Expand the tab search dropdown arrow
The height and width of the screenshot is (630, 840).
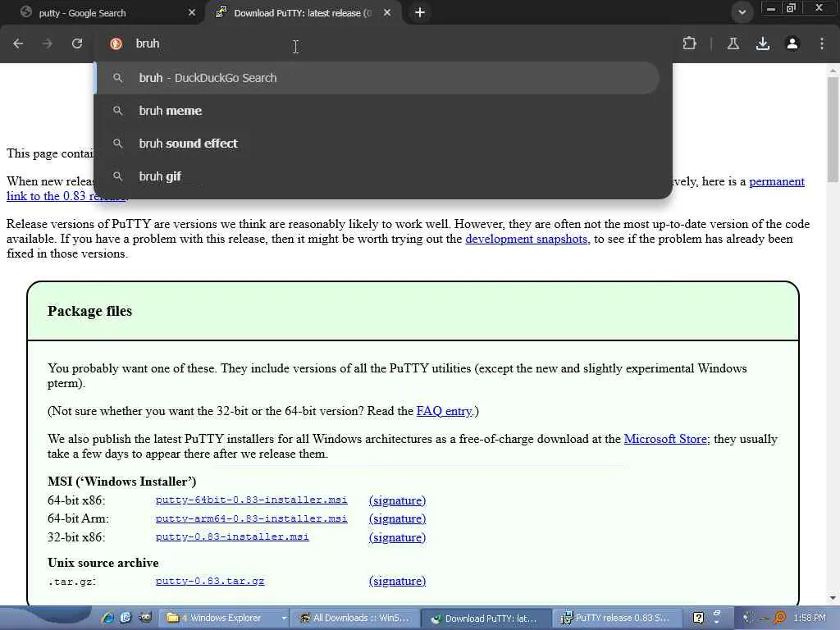742,12
